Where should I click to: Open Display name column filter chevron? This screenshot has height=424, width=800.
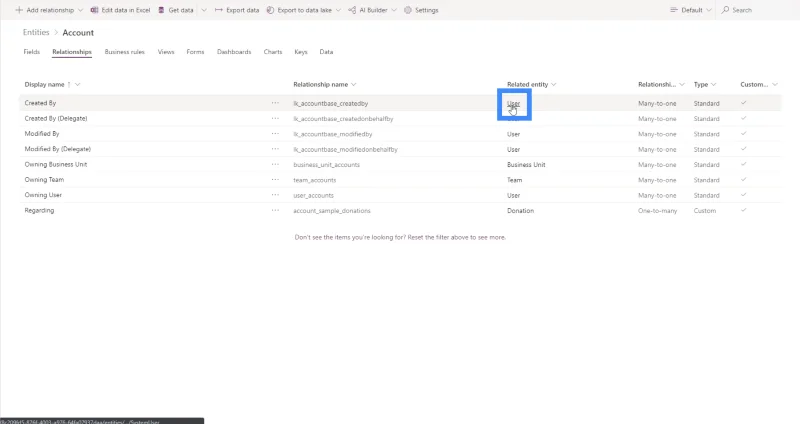78,84
